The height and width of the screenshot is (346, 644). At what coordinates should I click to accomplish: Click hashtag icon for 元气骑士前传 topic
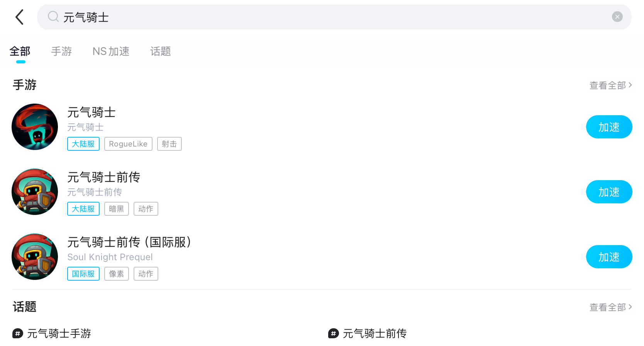coord(334,333)
